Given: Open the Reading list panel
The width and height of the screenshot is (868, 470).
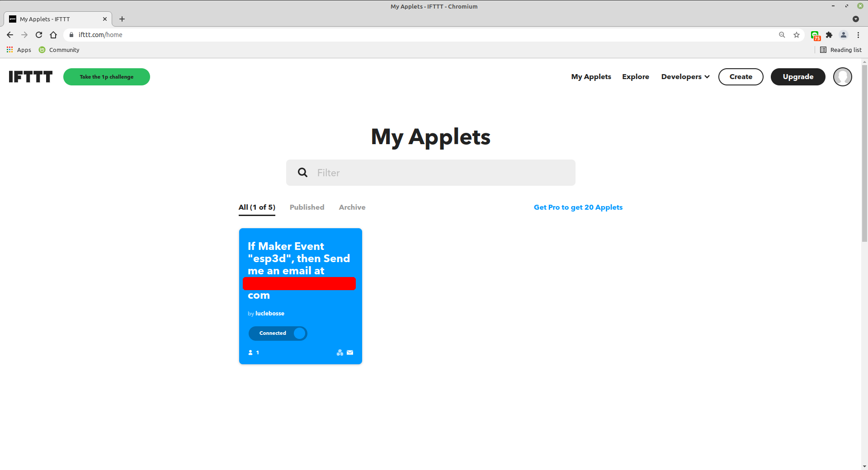Looking at the screenshot, I should (841, 50).
